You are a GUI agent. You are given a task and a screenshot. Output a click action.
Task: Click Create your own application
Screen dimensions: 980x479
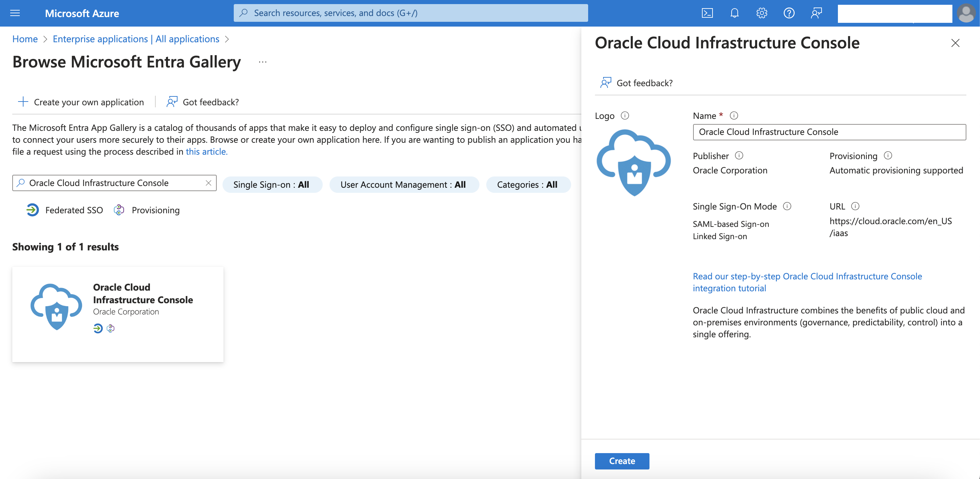(x=81, y=102)
